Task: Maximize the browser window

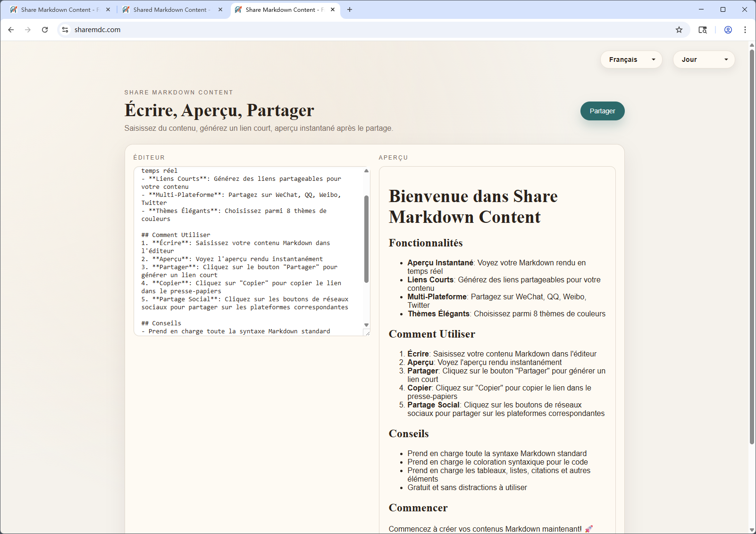Action: point(723,9)
